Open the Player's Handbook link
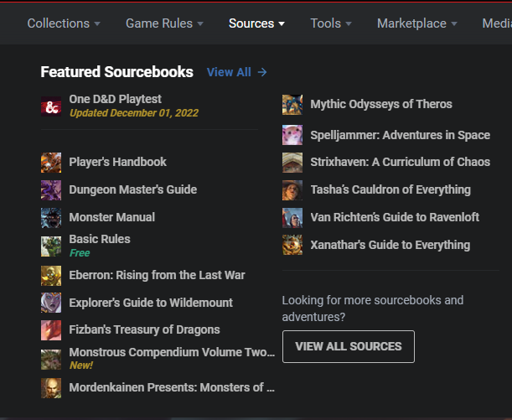This screenshot has height=420, width=512. click(x=117, y=162)
